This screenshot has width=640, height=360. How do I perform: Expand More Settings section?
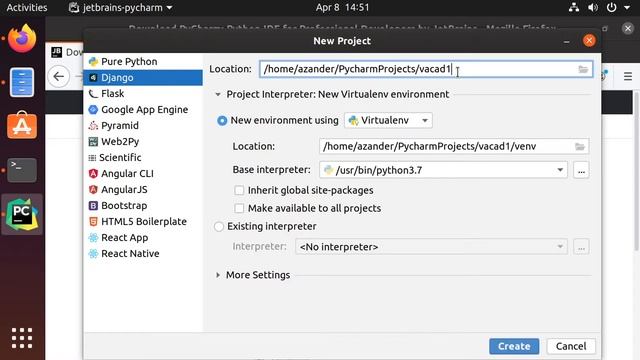click(x=218, y=275)
